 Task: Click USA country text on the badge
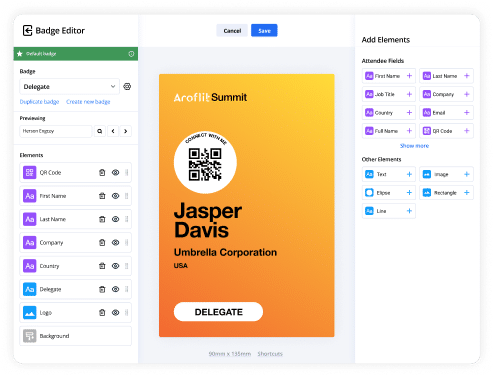click(x=181, y=266)
